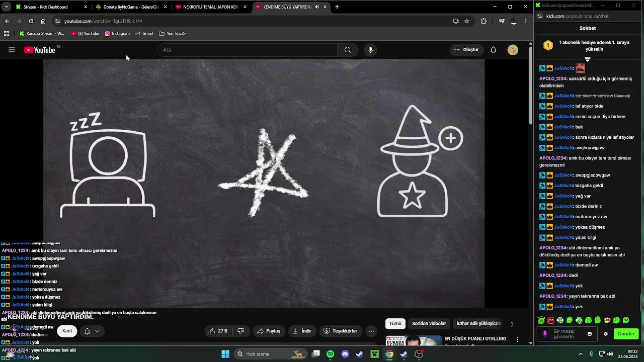Show more filter chips with the right arrow
Viewport: 644px width, 362px height.
pyautogui.click(x=512, y=324)
